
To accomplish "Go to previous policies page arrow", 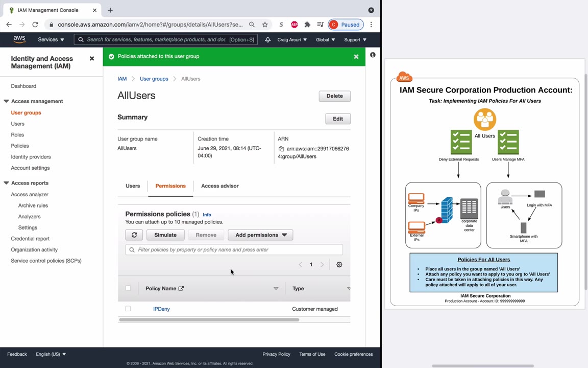I will click(x=300, y=264).
